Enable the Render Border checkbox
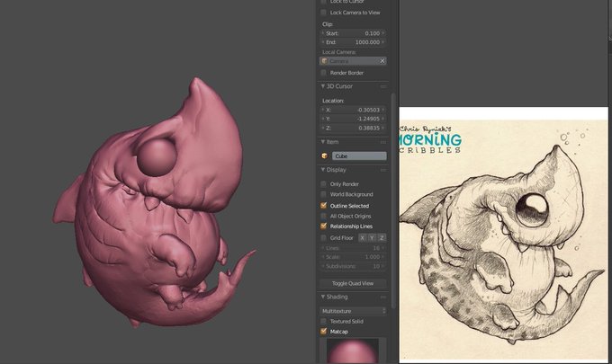This screenshot has width=612, height=364. pos(323,73)
